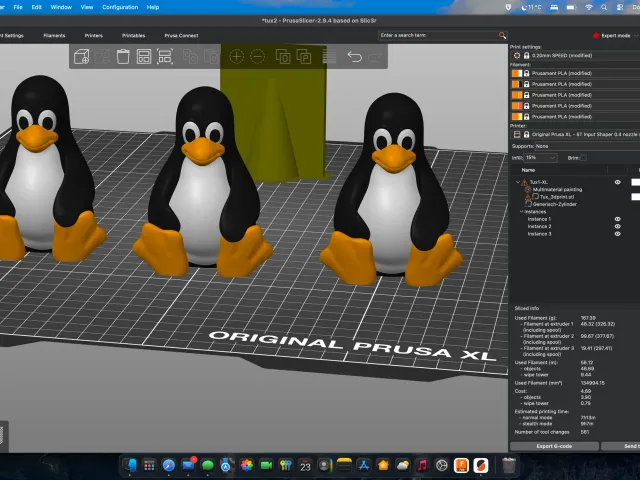Click the Variable layer height icon
The image size is (640, 480).
[x=329, y=57]
